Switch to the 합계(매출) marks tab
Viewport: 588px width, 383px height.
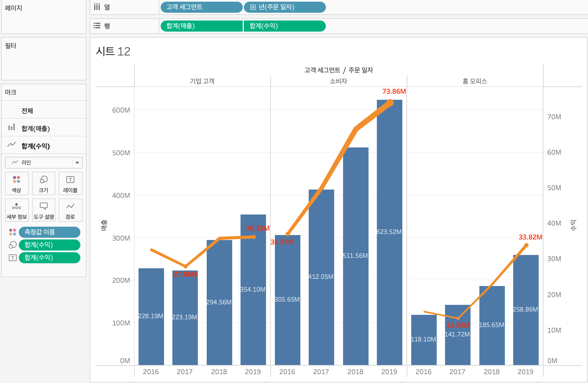(35, 128)
